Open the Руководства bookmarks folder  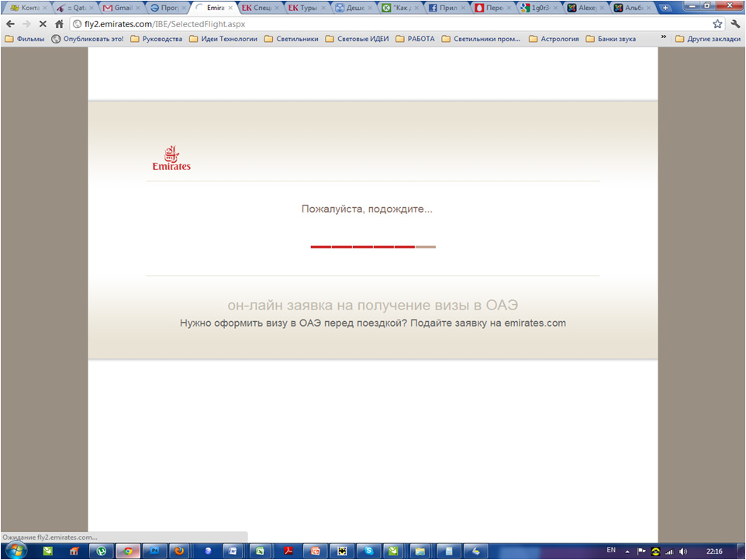[156, 39]
